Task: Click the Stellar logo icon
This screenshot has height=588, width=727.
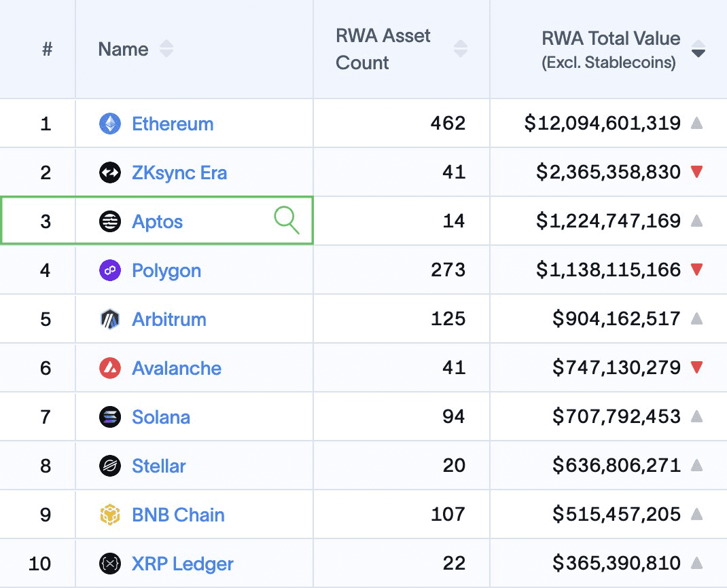Action: tap(110, 466)
